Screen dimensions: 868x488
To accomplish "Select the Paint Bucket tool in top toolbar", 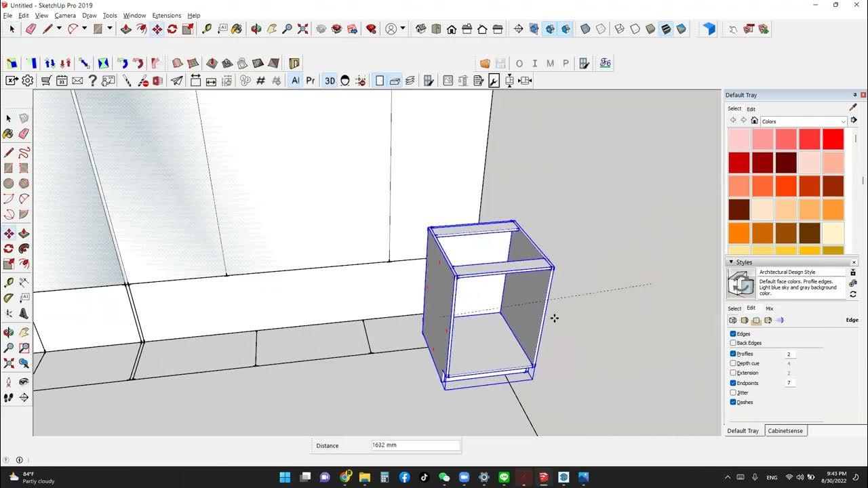I will click(237, 28).
